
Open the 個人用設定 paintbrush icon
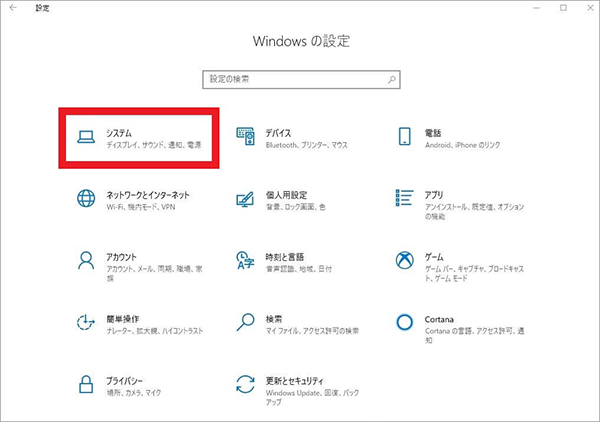point(245,199)
